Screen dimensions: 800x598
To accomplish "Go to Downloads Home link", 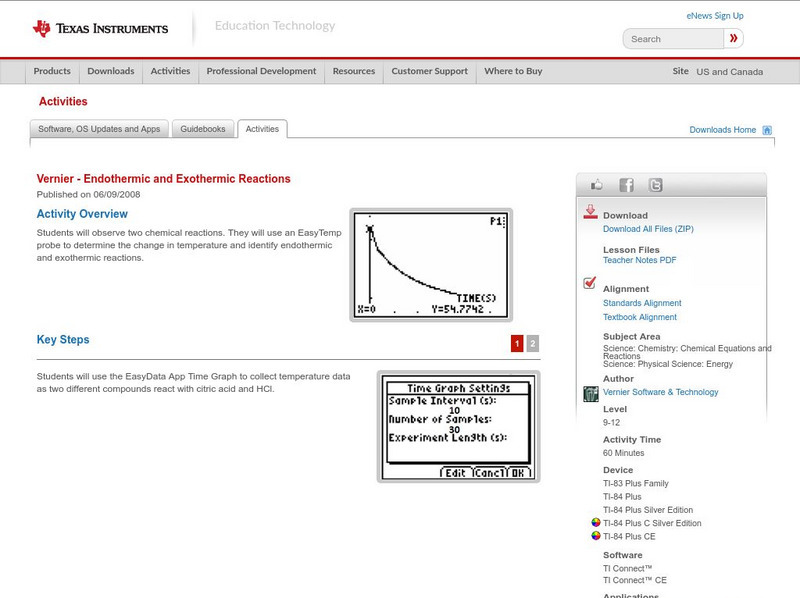I will coord(722,130).
